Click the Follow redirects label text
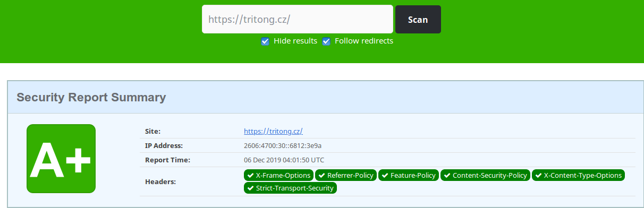Image resolution: width=644 pixels, height=208 pixels. 364,41
